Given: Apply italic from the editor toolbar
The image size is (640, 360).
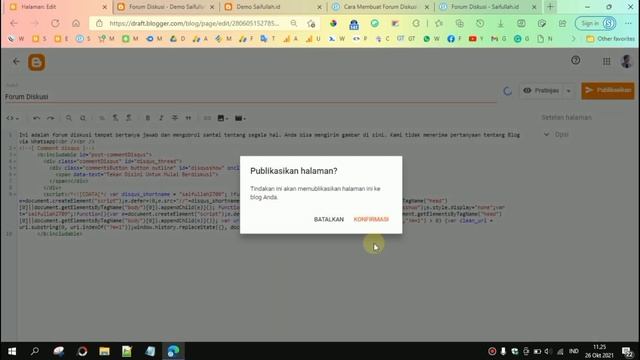Looking at the screenshot, I should coord(161,118).
